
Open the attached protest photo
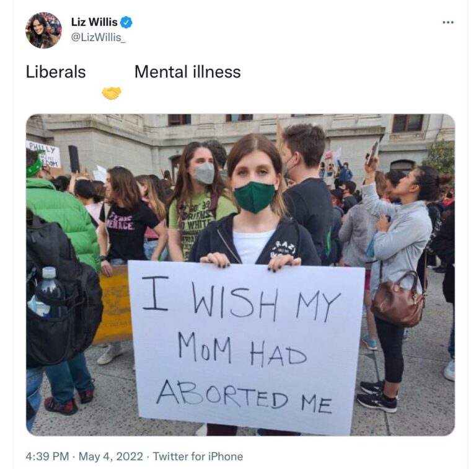[240, 275]
